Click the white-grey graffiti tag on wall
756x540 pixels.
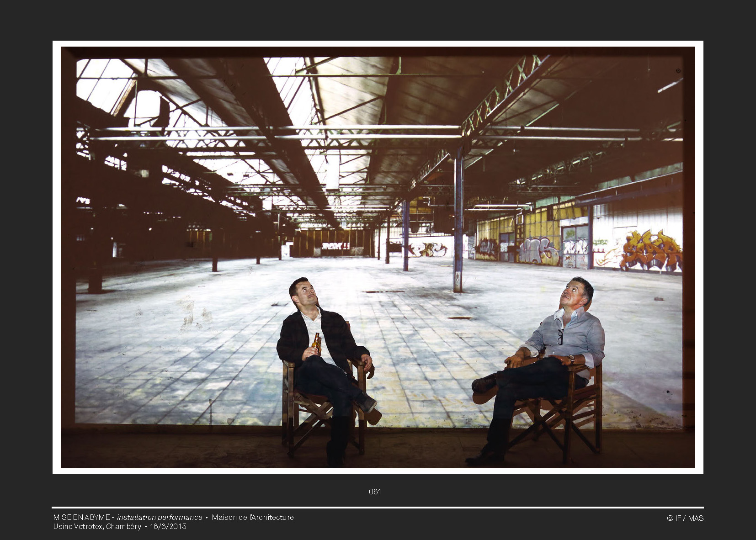538,250
